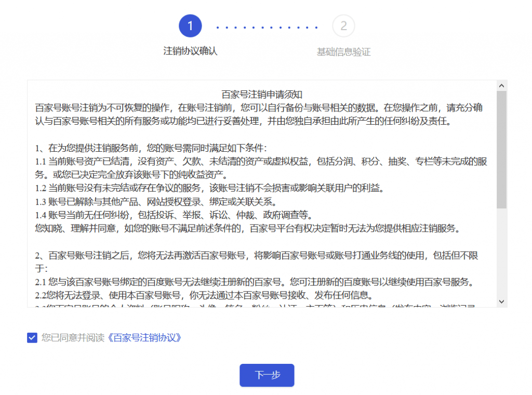Screen dimensions: 532x395
Task: Click the 百家号注销申请须知 heading
Action: click(x=262, y=95)
